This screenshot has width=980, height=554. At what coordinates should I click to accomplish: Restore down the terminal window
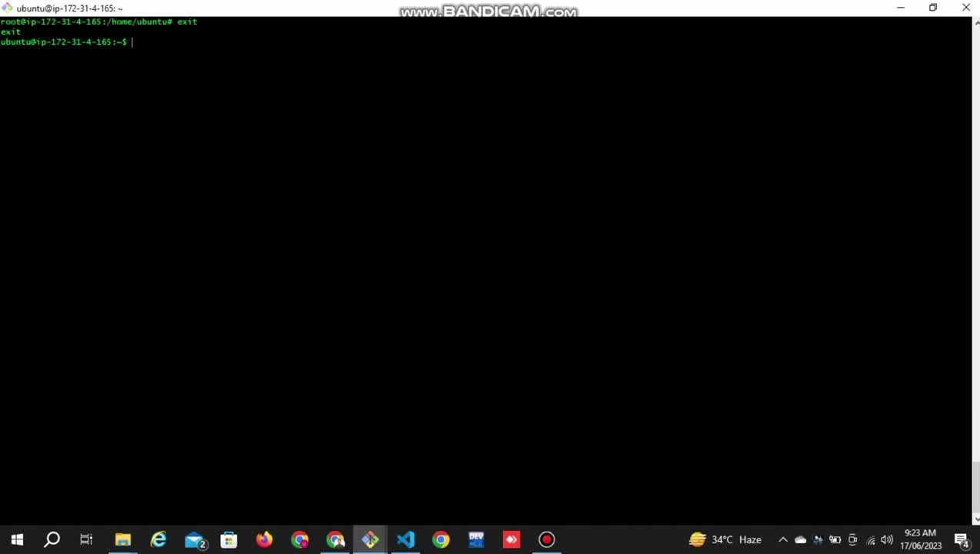933,8
